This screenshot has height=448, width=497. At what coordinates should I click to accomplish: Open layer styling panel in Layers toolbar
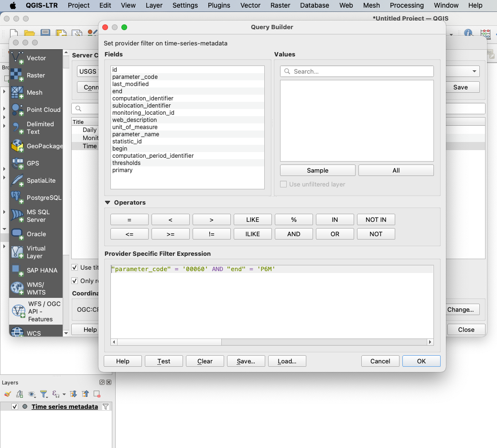tap(8, 394)
